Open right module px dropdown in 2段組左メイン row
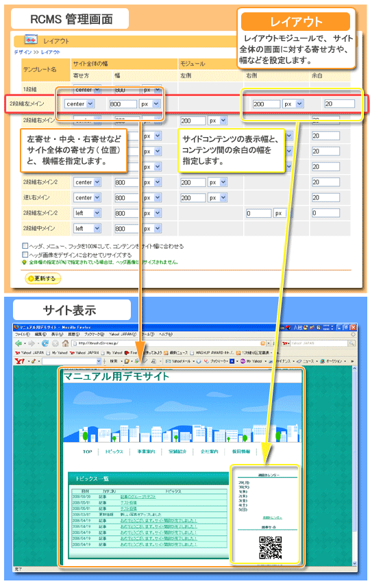 [x=293, y=104]
